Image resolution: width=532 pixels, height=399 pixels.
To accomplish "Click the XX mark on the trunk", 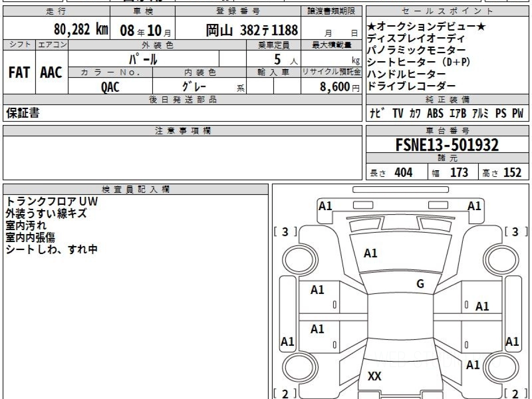I will (x=375, y=376).
